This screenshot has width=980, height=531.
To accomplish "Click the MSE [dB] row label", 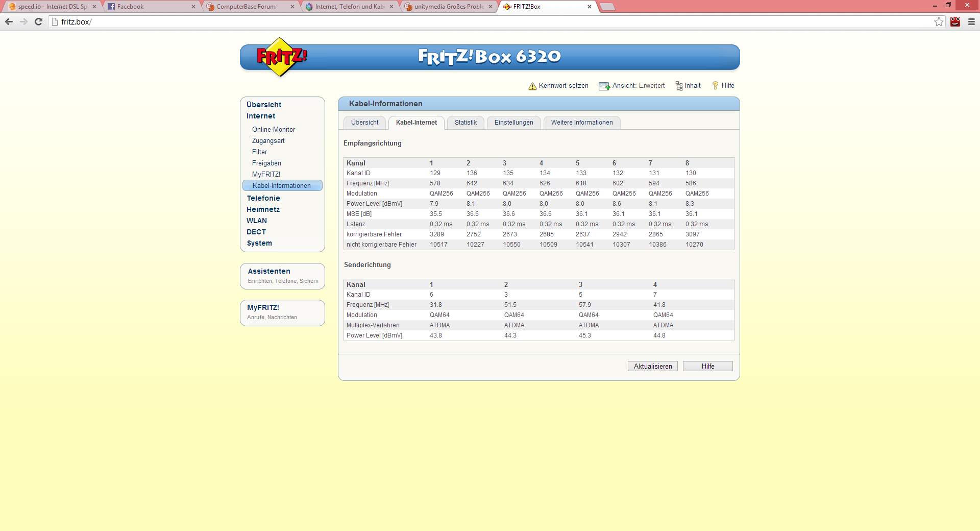I will (359, 214).
